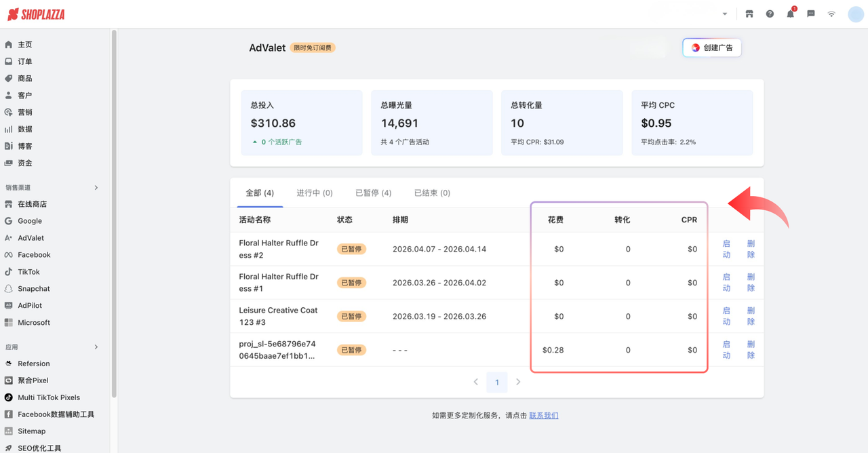Screen dimensions: 868x453
Task: Open the store icon in top bar
Action: click(749, 14)
